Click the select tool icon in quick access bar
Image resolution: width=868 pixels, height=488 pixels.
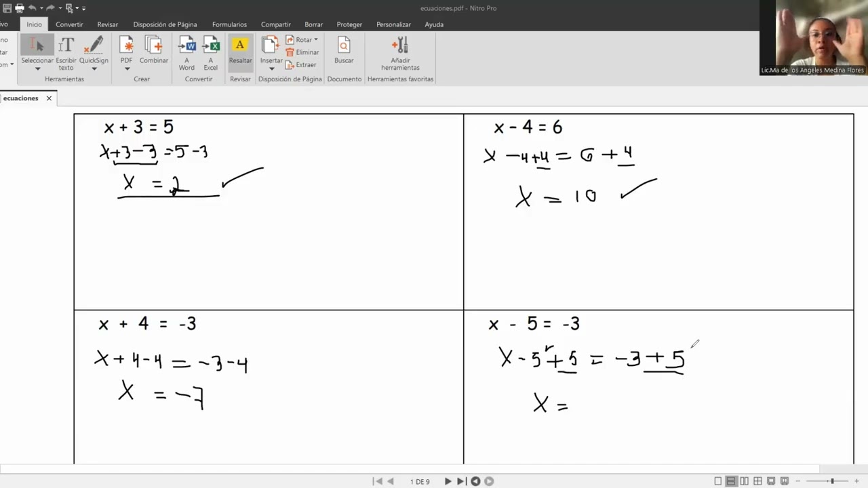coord(70,8)
